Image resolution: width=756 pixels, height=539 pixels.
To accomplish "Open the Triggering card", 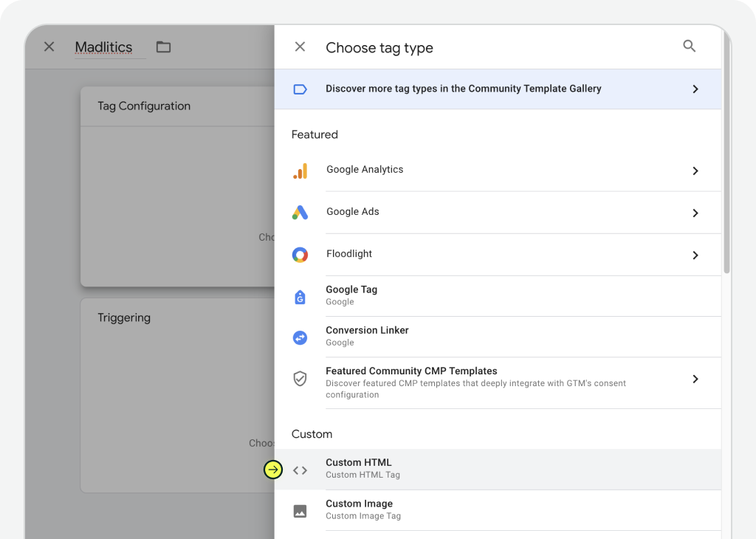I will tap(177, 395).
